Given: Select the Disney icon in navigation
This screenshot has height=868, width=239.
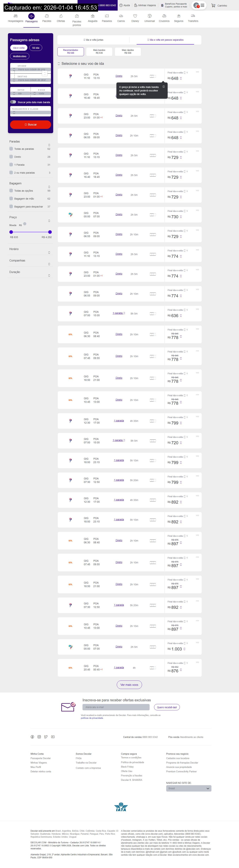Looking at the screenshot, I should tap(135, 16).
